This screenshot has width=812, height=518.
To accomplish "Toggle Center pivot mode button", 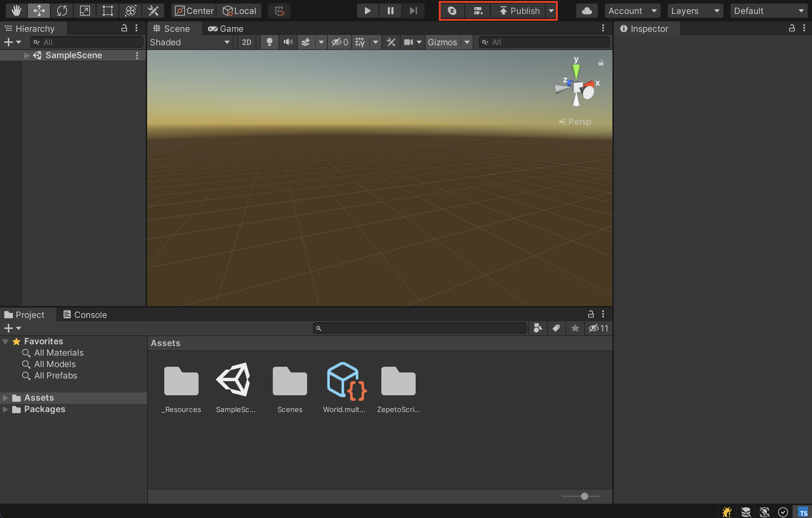I will click(x=194, y=11).
